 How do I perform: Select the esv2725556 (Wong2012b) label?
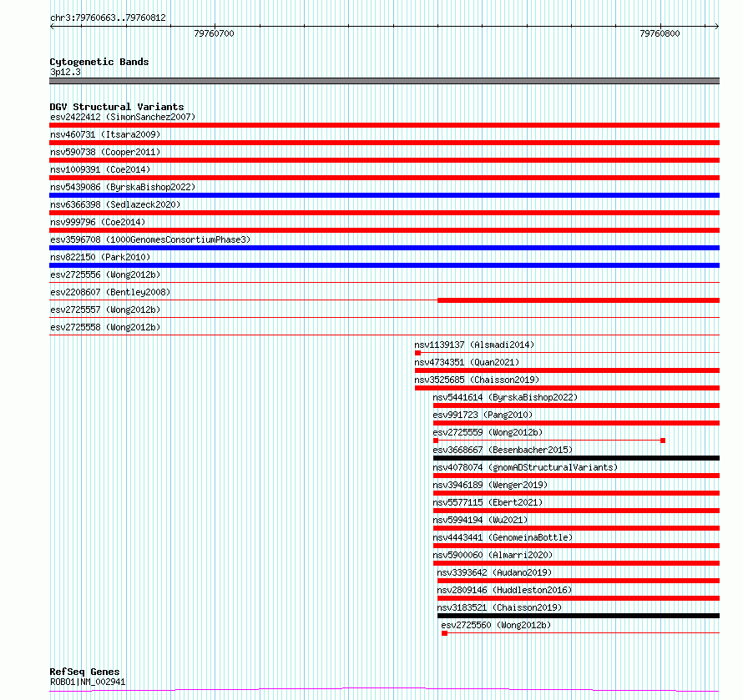pyautogui.click(x=105, y=274)
